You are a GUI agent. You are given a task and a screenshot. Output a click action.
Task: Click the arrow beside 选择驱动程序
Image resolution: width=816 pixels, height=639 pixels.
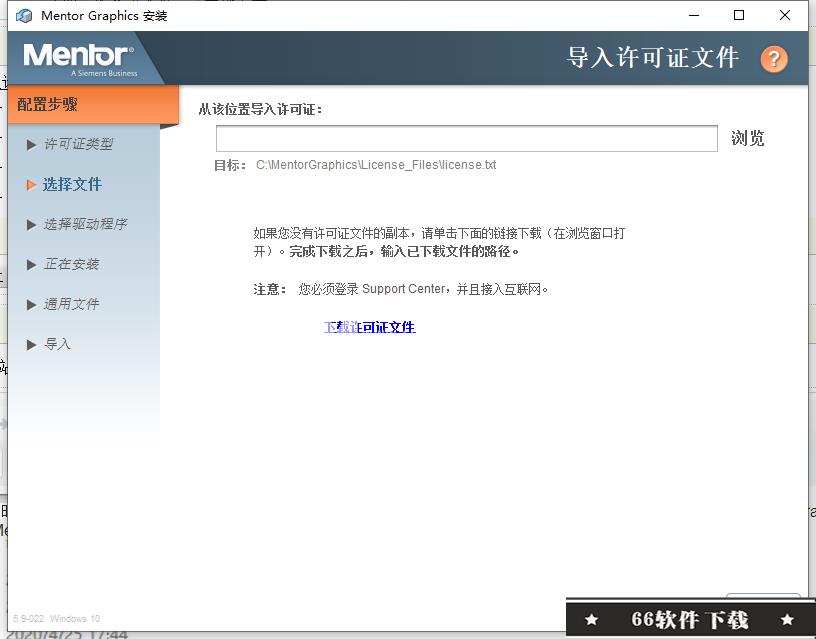tap(31, 225)
